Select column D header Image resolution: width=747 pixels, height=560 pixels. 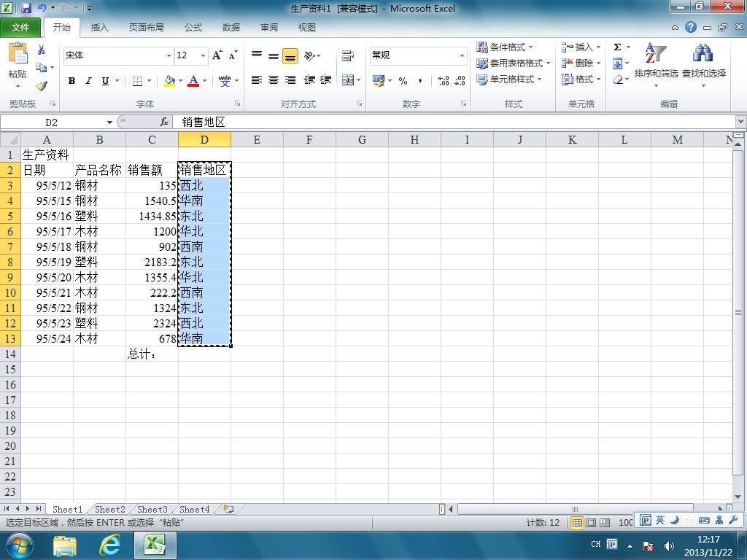click(x=204, y=140)
